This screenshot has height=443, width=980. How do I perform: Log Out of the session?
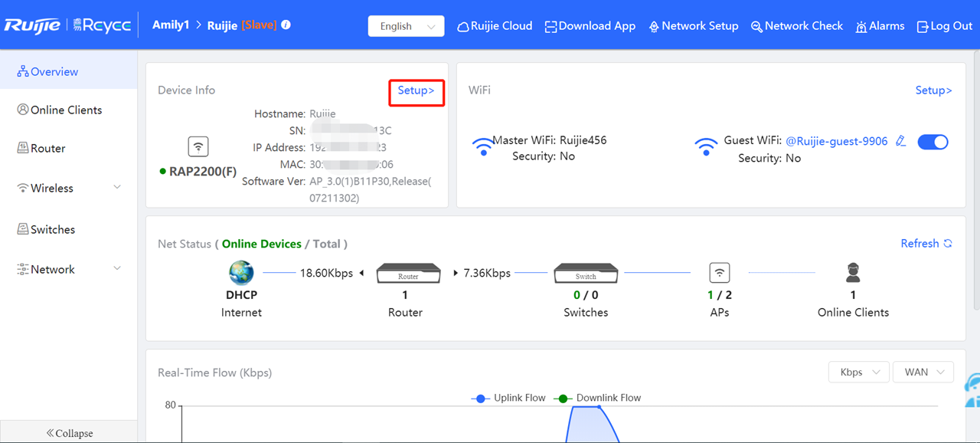coord(945,26)
